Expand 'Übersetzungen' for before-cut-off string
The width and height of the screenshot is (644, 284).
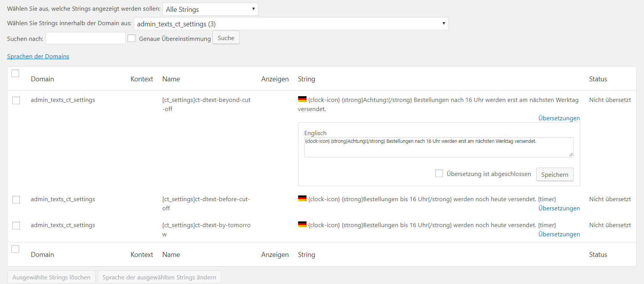559,208
